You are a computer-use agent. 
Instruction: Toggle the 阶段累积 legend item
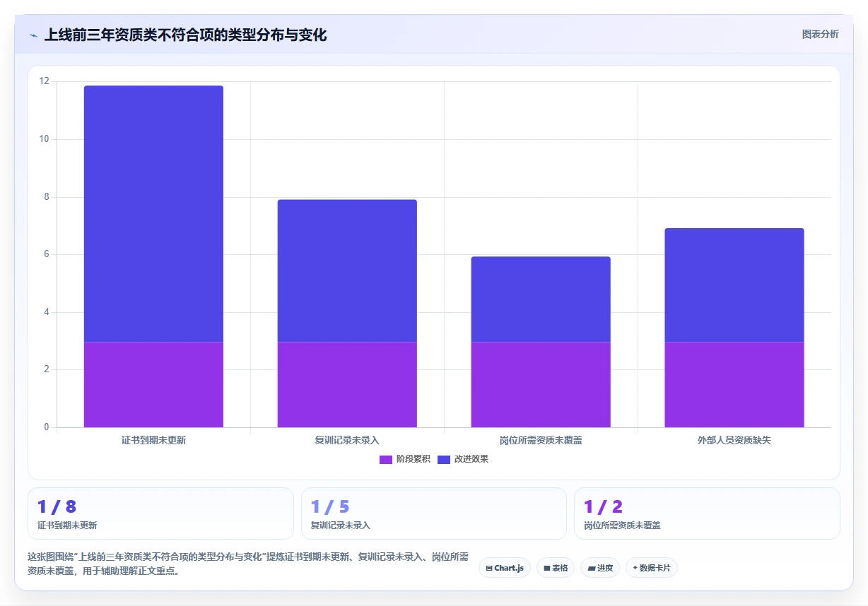404,459
